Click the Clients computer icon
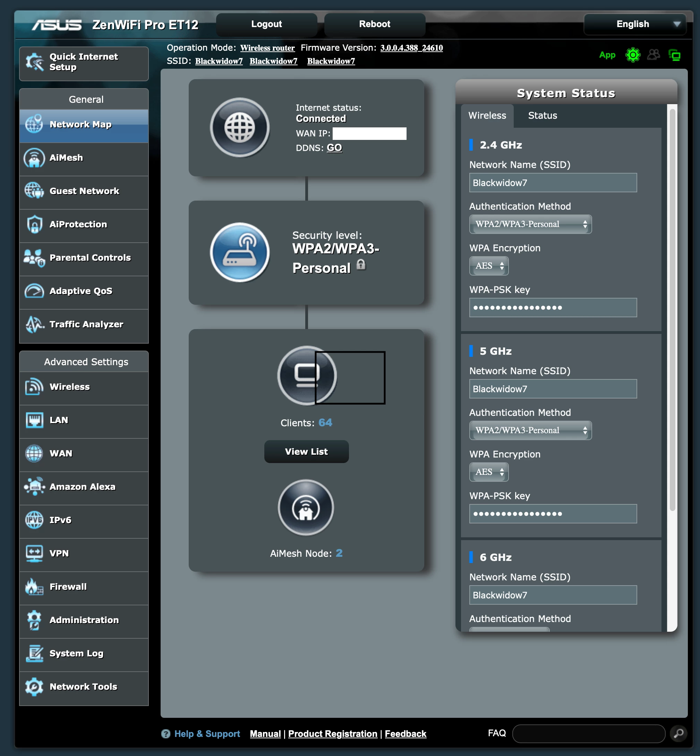The image size is (700, 756). 307,376
